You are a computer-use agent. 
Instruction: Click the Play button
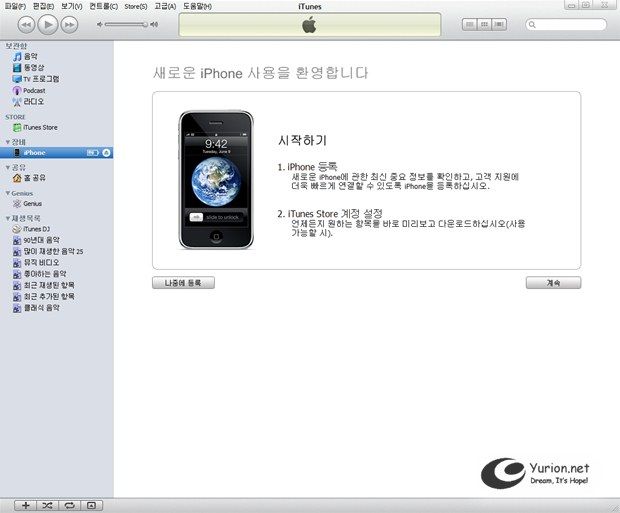[x=48, y=25]
